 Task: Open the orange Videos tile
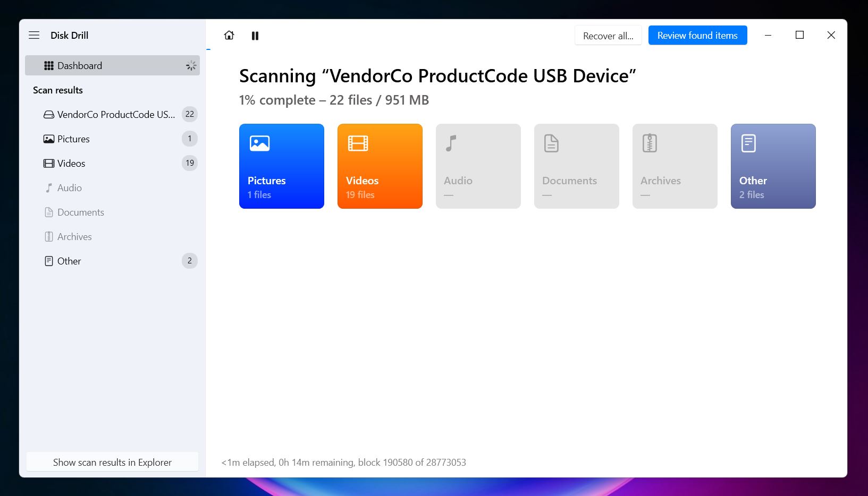(x=380, y=166)
